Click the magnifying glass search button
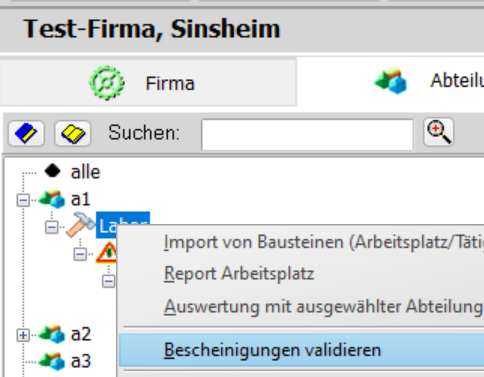 click(439, 132)
